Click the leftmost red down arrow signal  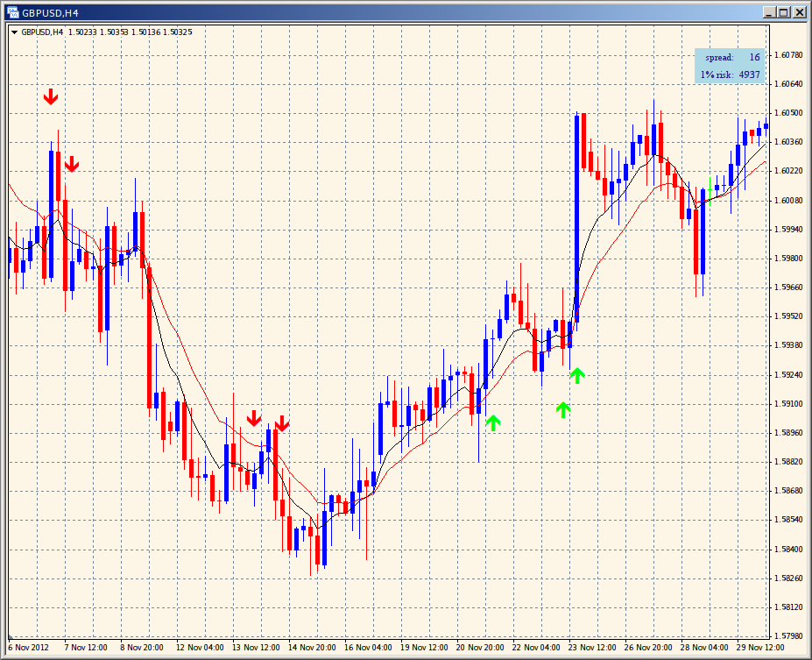click(x=52, y=96)
